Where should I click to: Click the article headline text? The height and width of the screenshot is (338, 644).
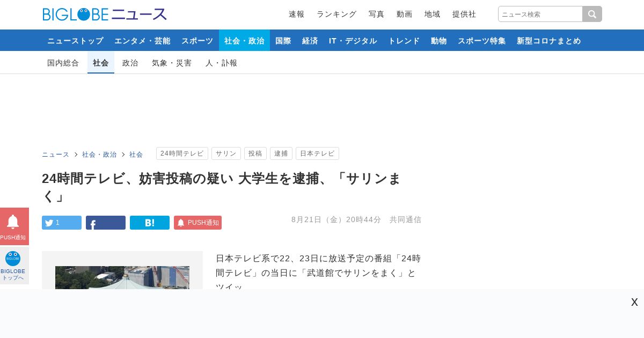click(x=221, y=187)
